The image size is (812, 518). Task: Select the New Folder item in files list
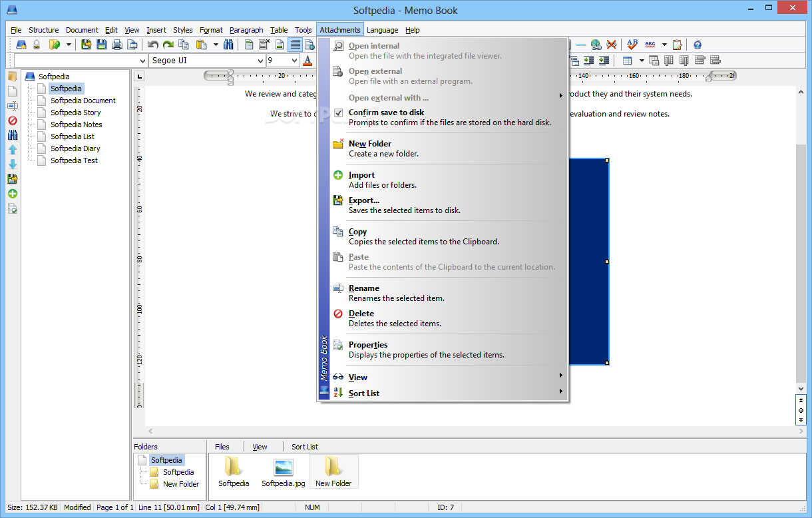[333, 473]
